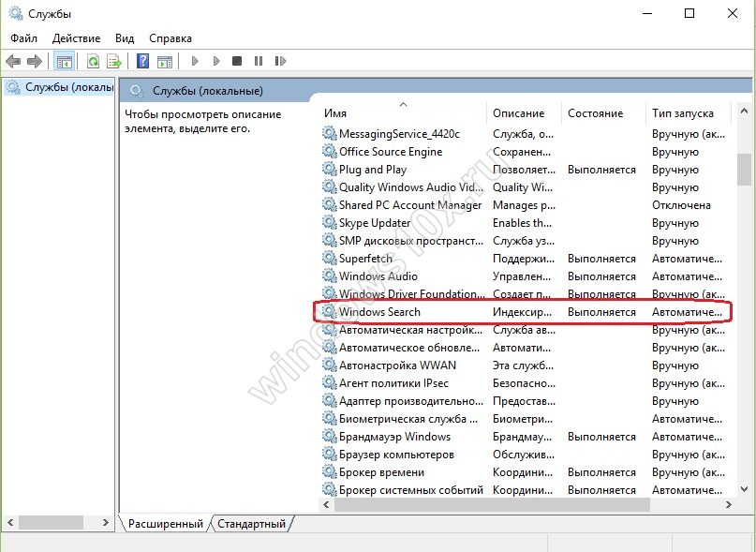756x552 pixels.
Task: Open the Справка menu
Action: 170,38
